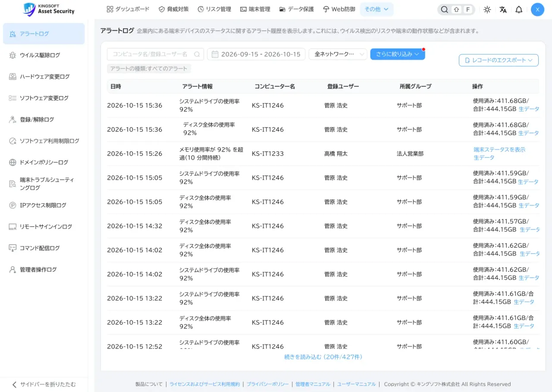Click the アラートの種類:すべてのアラート filter tag
This screenshot has width=552, height=392.
coord(149,68)
